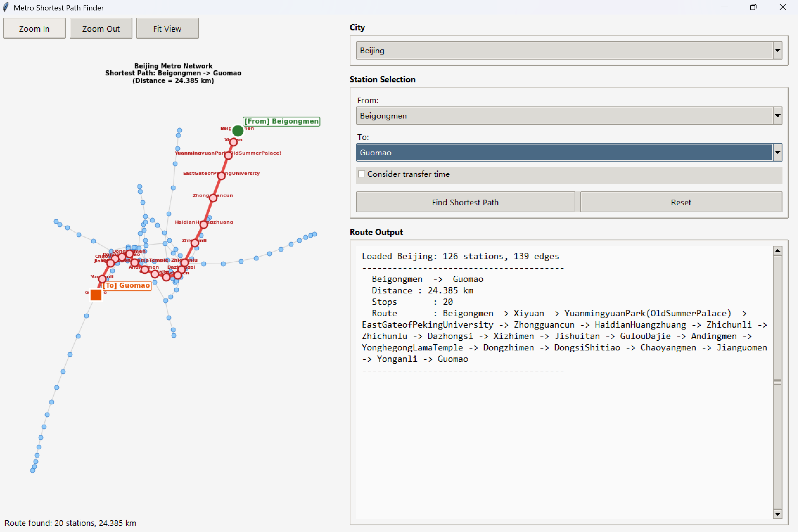The width and height of the screenshot is (798, 532).
Task: Click the "Beijing Metro Network" map title
Action: [173, 66]
